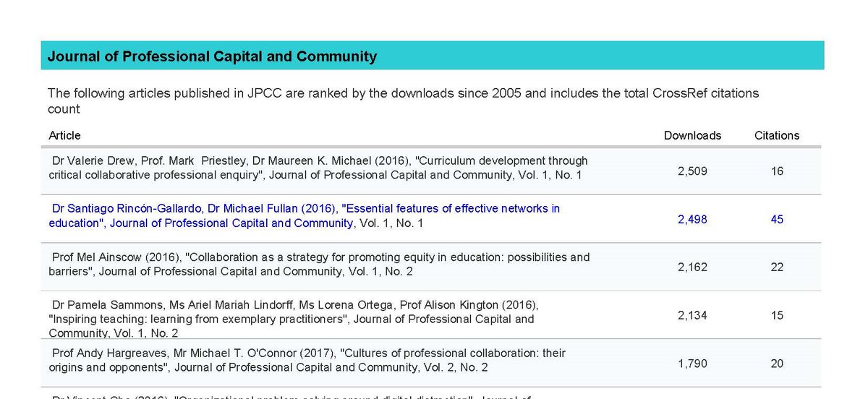Open the Rincón-Gallardo and Fullan article link

pyautogui.click(x=305, y=215)
